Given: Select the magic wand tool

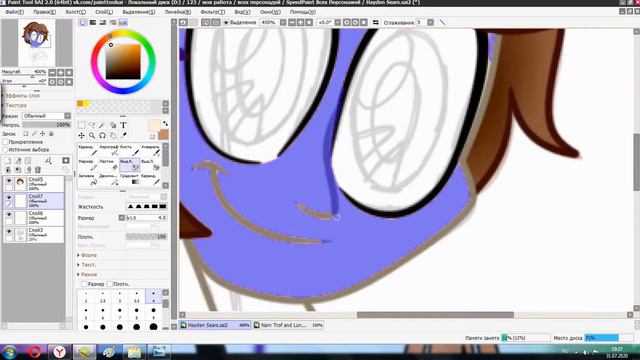Looking at the screenshot, I should pyautogui.click(x=102, y=125).
